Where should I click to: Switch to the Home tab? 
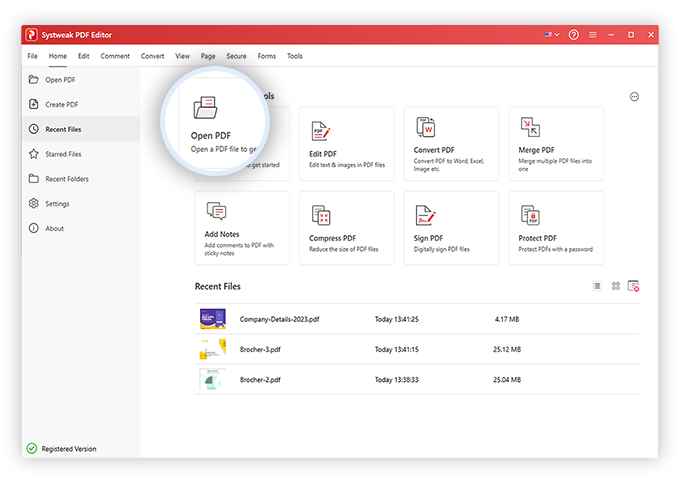(58, 56)
